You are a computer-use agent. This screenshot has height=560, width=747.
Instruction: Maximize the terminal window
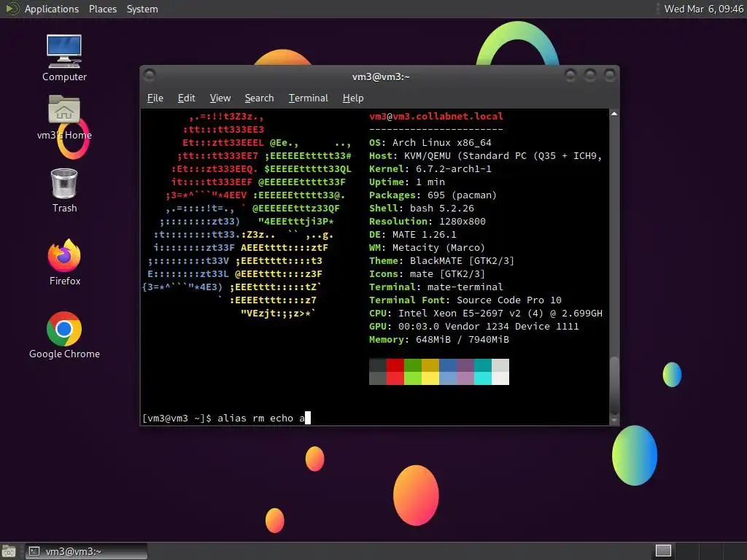coord(589,75)
